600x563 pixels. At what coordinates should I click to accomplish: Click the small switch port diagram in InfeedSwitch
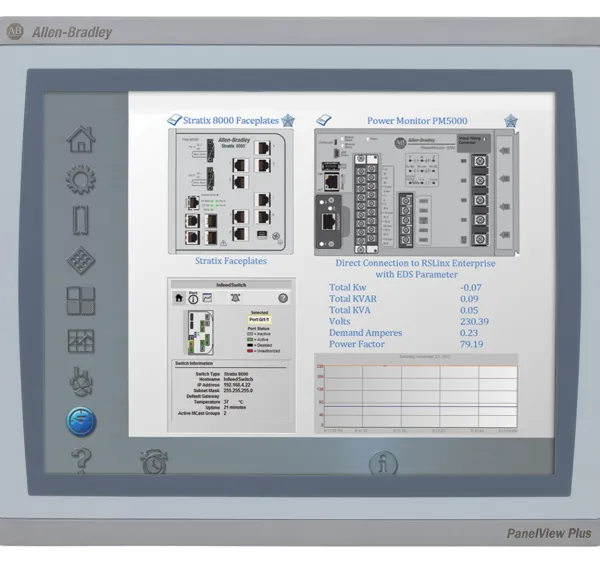[x=201, y=332]
